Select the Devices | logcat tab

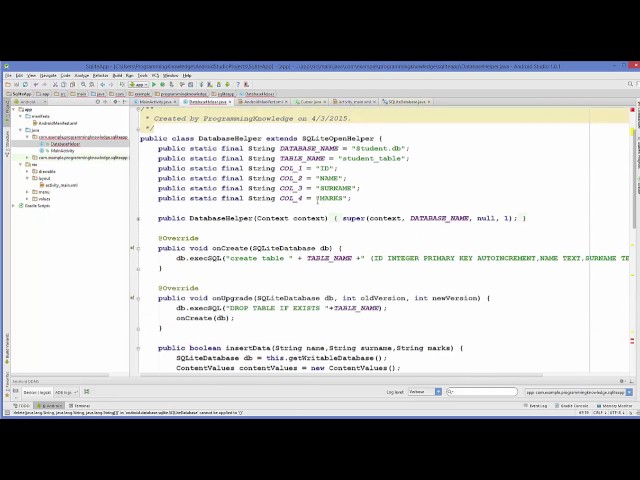coord(37,392)
